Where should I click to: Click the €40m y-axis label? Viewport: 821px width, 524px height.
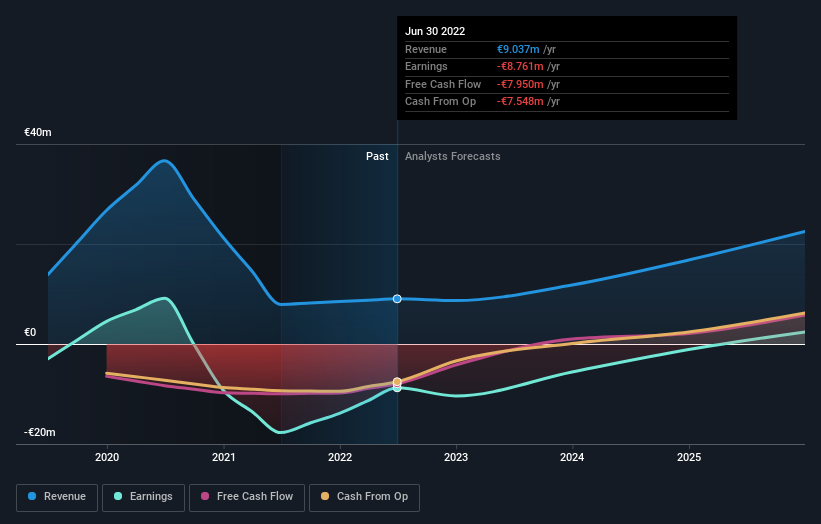38,132
